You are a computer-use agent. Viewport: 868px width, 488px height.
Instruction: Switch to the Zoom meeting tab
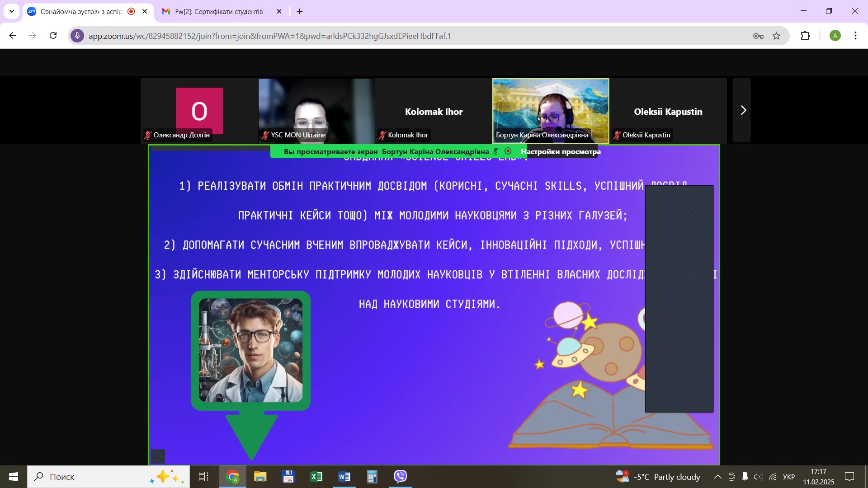[x=81, y=11]
